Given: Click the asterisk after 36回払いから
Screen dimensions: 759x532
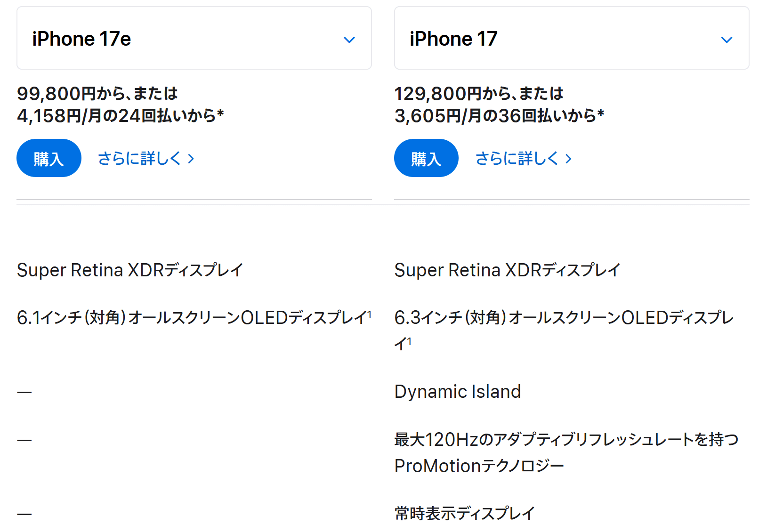Looking at the screenshot, I should click(x=600, y=114).
